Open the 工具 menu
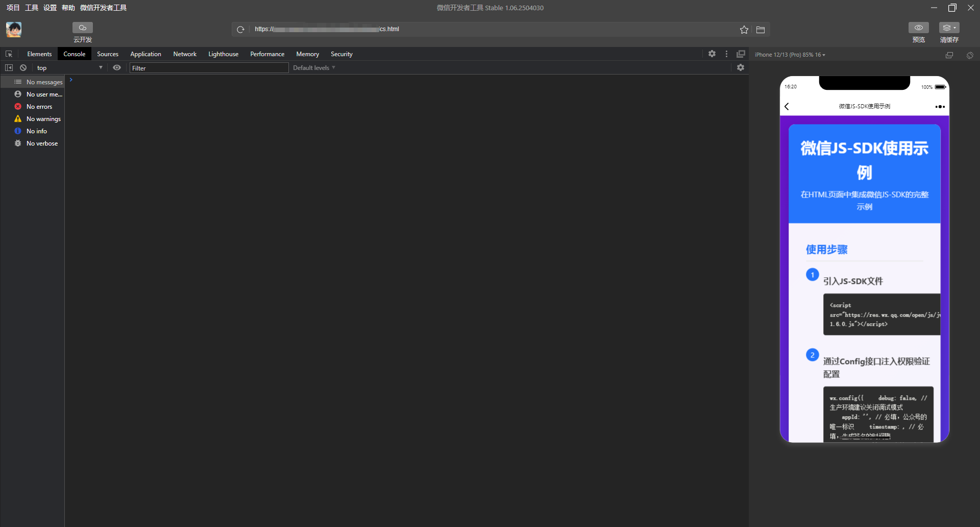Viewport: 980px width, 527px height. (x=32, y=8)
